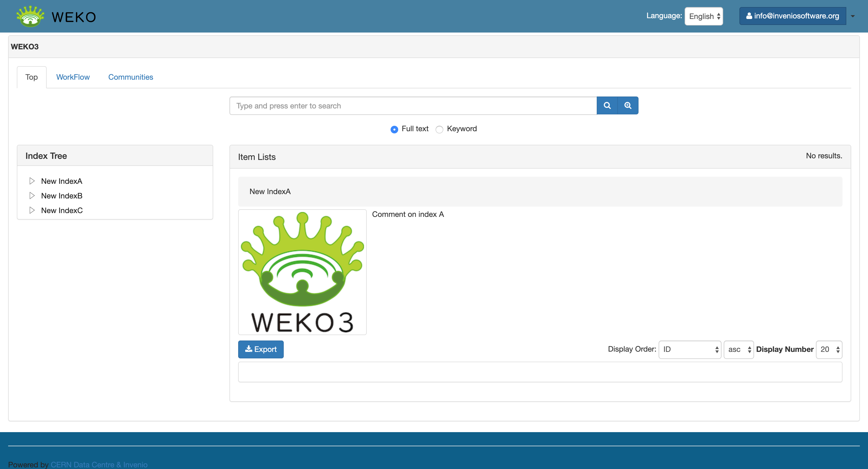Screen dimensions: 868x469
Task: Open the Communities tab
Action: [x=130, y=77]
